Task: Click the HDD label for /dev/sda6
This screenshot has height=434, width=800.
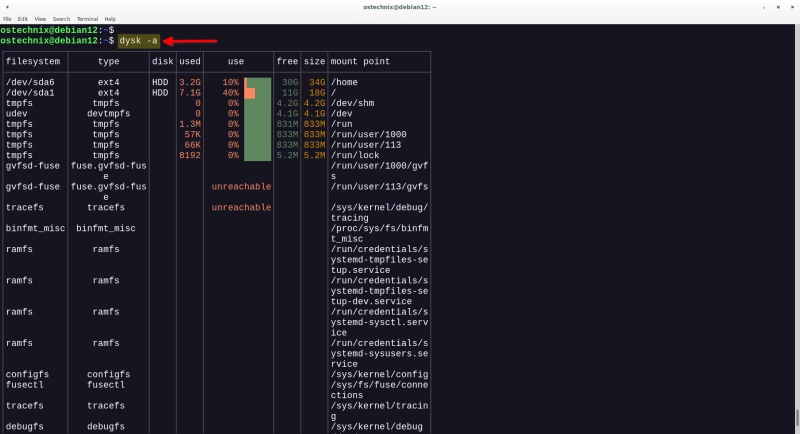Action: (160, 82)
